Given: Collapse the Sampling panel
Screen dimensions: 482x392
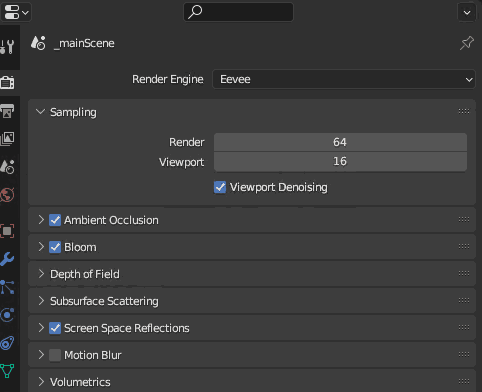Looking at the screenshot, I should point(41,112).
